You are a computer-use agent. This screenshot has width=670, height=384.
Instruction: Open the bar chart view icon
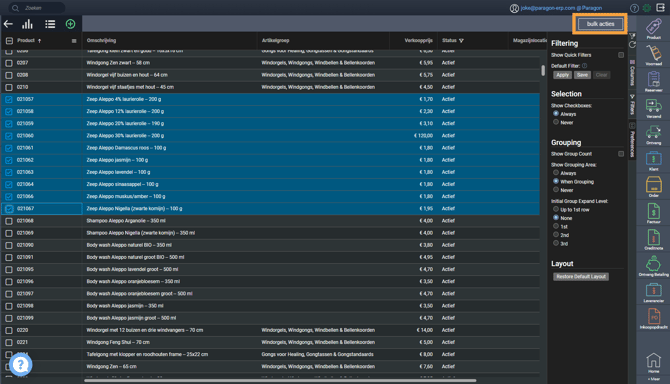28,24
